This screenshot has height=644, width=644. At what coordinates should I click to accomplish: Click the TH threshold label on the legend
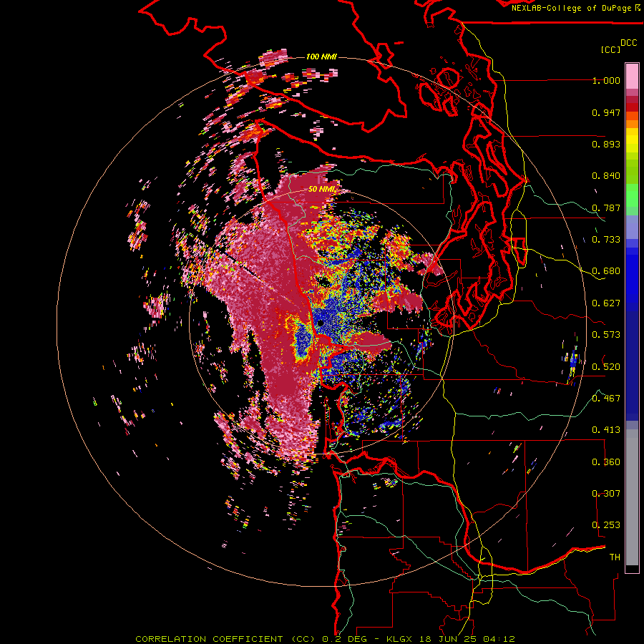tap(615, 557)
